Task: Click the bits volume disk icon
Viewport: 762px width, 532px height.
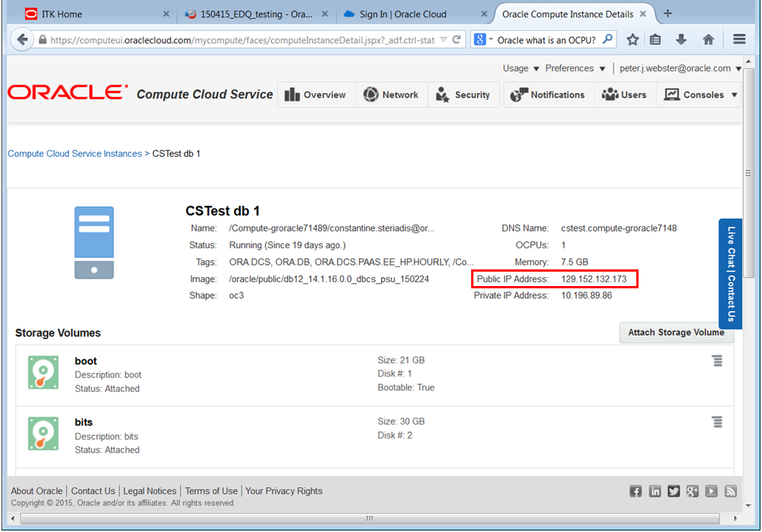Action: click(43, 434)
